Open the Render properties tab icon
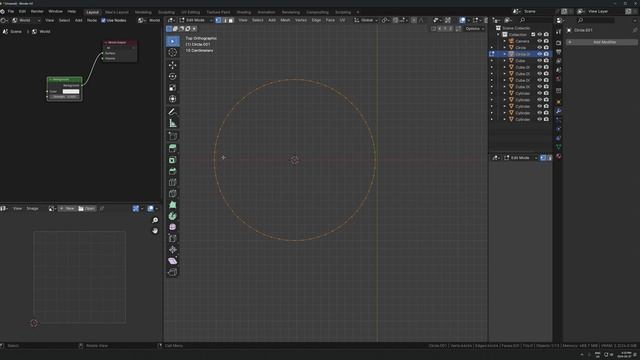The image size is (640, 360). 558,43
